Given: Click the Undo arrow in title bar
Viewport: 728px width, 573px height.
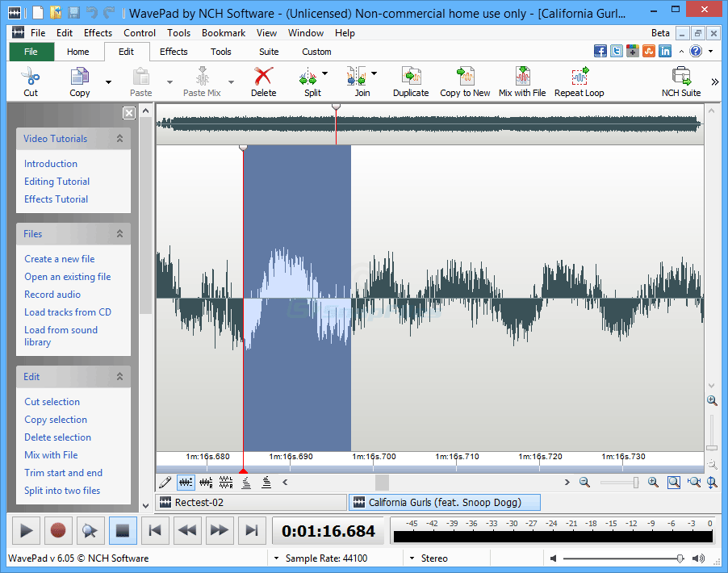Looking at the screenshot, I should 91,13.
